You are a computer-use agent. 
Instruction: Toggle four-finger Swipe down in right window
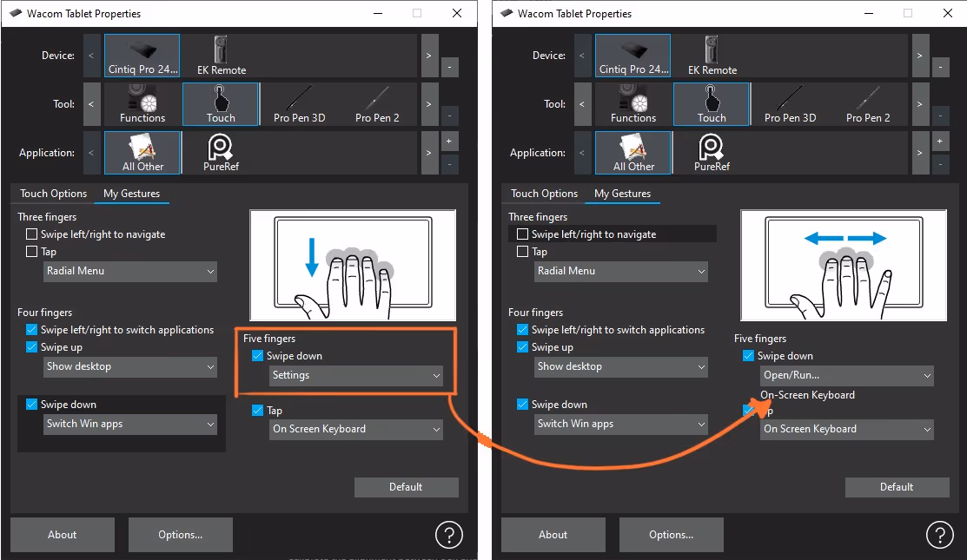coord(522,404)
